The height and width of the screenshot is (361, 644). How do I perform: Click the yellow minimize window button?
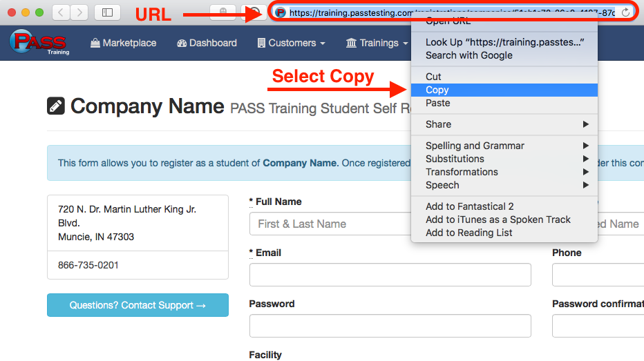pyautogui.click(x=26, y=12)
